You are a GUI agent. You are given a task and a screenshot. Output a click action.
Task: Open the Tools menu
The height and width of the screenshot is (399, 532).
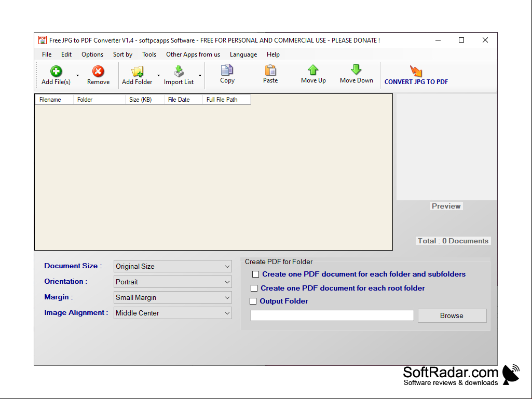pyautogui.click(x=149, y=54)
